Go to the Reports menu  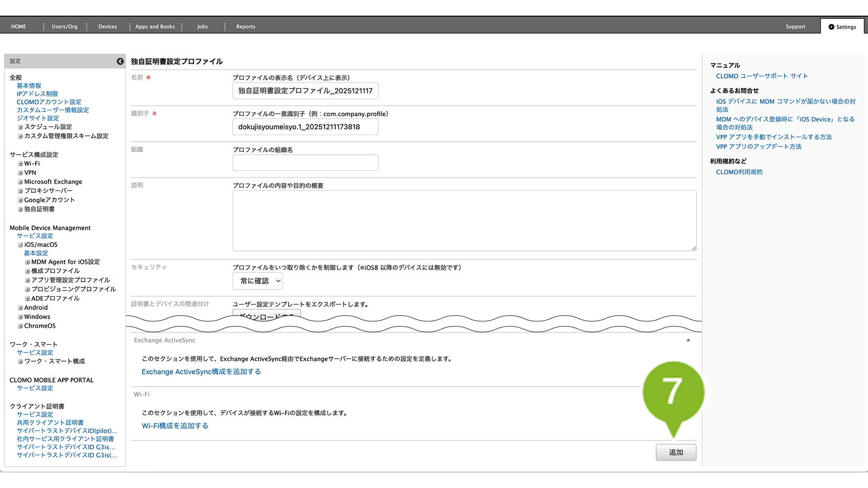(x=246, y=27)
